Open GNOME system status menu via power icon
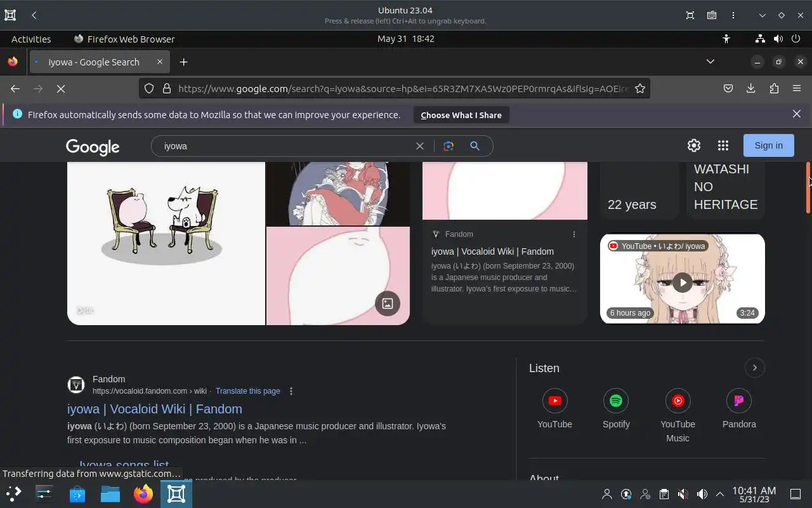The height and width of the screenshot is (508, 812). pos(796,39)
